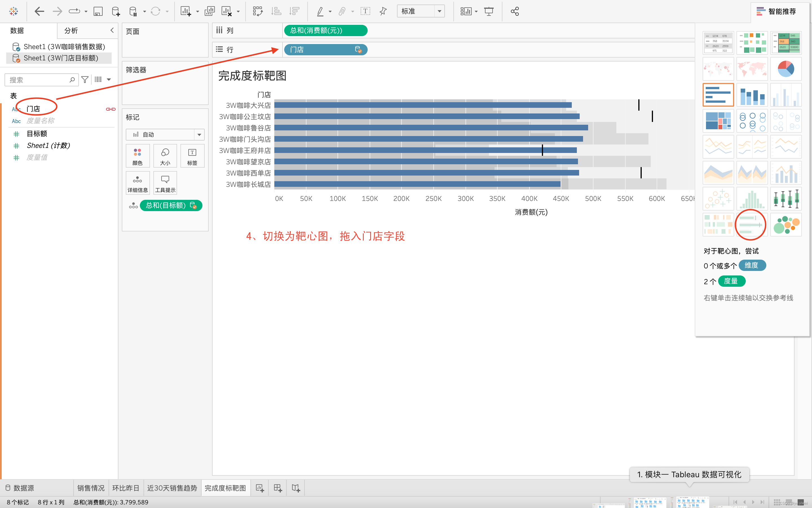Image resolution: width=812 pixels, height=508 pixels.
Task: Duplicate worksheet toolbar icon
Action: tap(210, 11)
